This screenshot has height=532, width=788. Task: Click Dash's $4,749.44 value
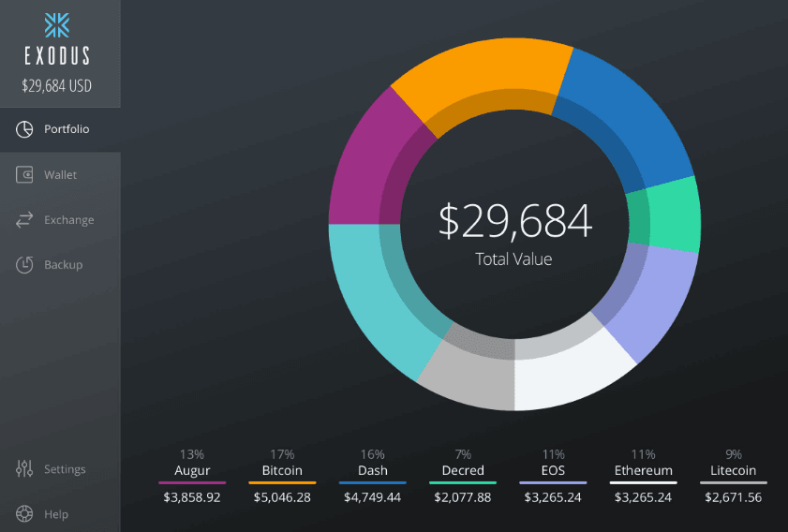point(372,497)
